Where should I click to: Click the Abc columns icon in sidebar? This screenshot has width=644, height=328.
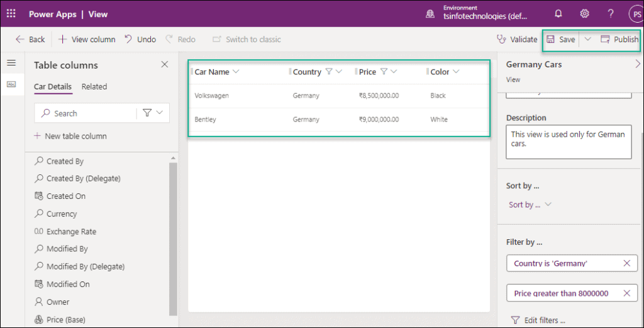(x=11, y=84)
